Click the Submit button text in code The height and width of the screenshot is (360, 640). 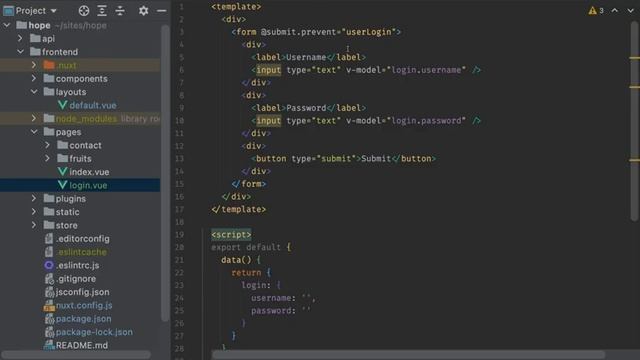point(376,158)
